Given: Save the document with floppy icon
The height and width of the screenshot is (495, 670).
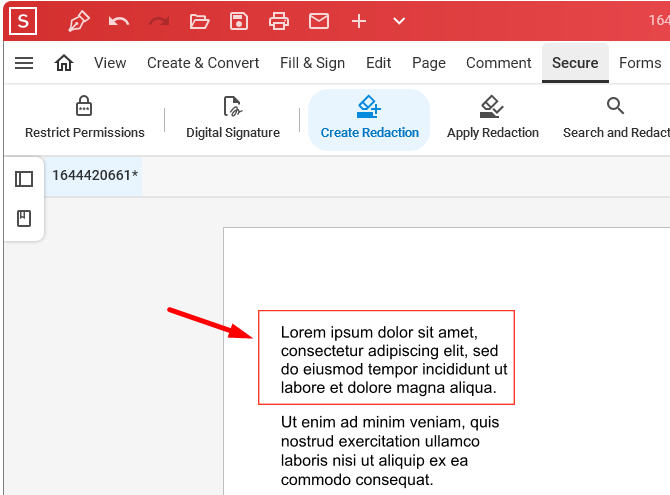Looking at the screenshot, I should tap(239, 21).
